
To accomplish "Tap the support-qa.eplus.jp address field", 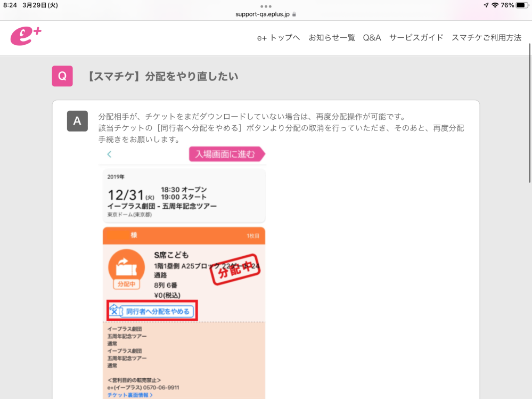I will click(x=263, y=14).
